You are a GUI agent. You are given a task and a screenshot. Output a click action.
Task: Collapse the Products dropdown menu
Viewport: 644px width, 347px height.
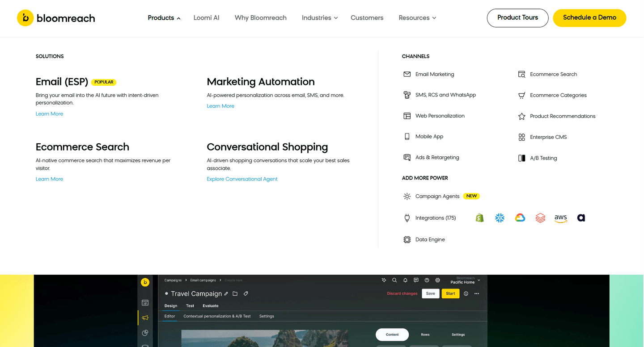164,18
